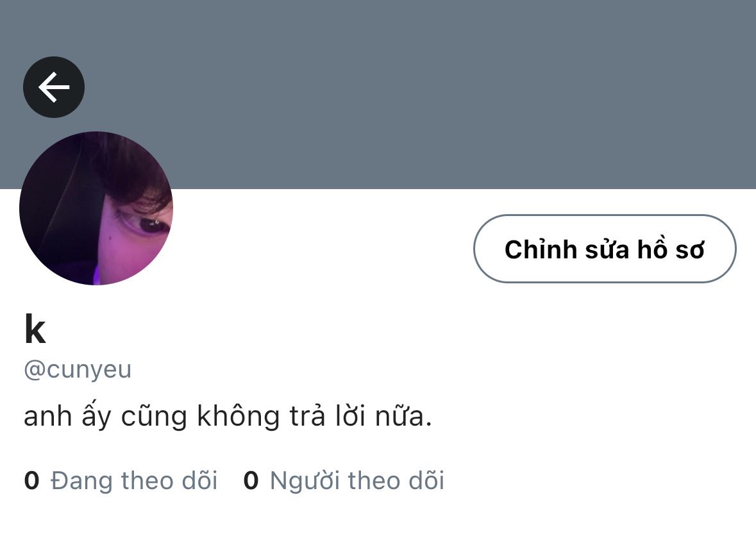Tap the word "nữa." ending the bio

pos(403,417)
